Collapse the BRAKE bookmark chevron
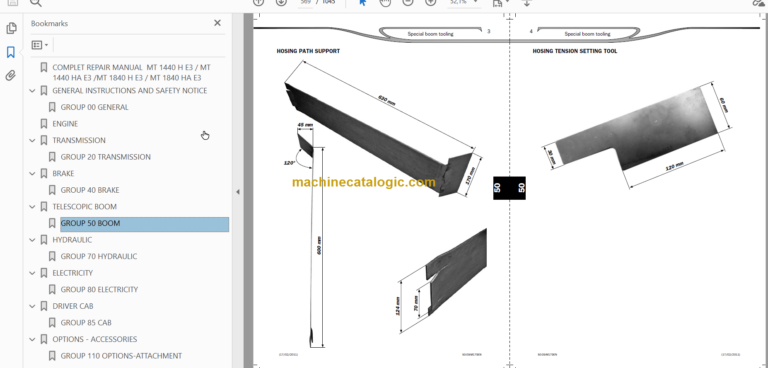The height and width of the screenshot is (368, 768). tap(32, 173)
